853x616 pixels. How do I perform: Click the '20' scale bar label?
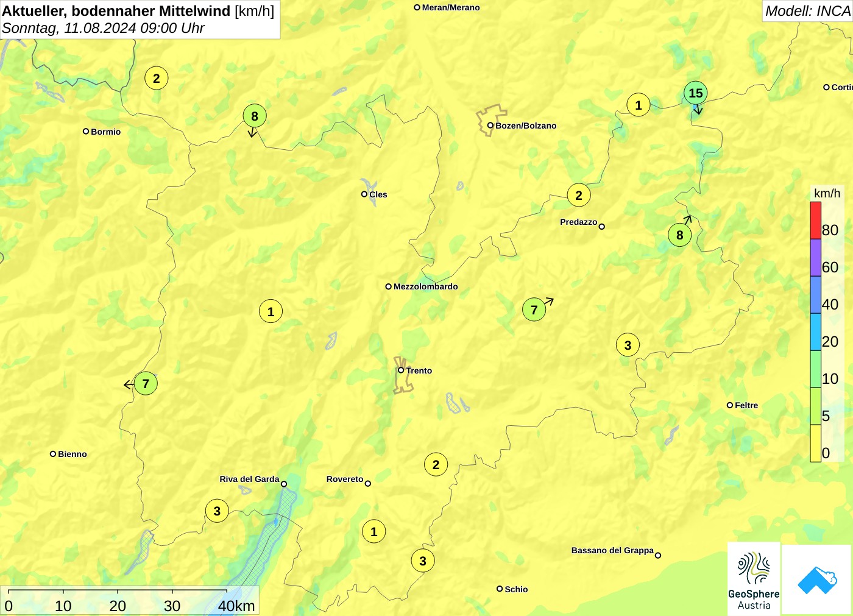(118, 606)
